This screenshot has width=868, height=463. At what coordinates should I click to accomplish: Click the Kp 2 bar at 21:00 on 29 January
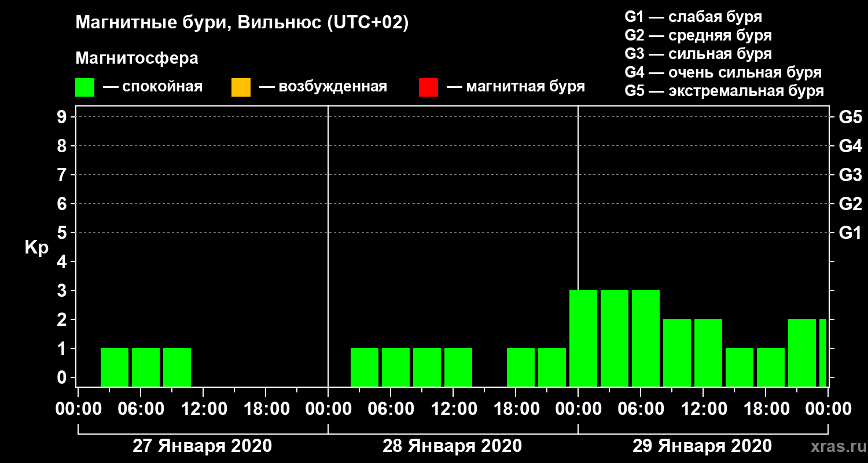click(802, 353)
